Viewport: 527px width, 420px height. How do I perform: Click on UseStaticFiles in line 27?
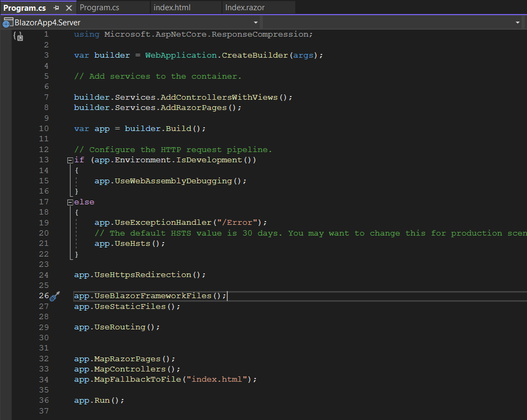[130, 307]
